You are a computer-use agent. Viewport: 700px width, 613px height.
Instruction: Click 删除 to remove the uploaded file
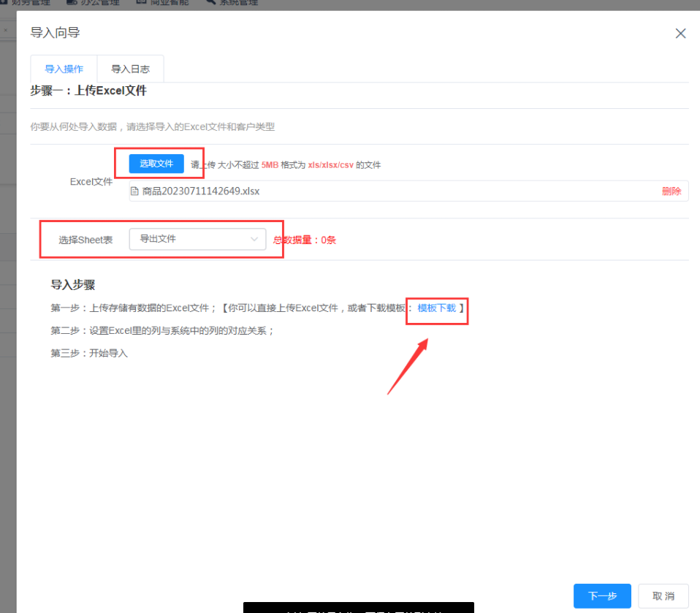tap(672, 191)
